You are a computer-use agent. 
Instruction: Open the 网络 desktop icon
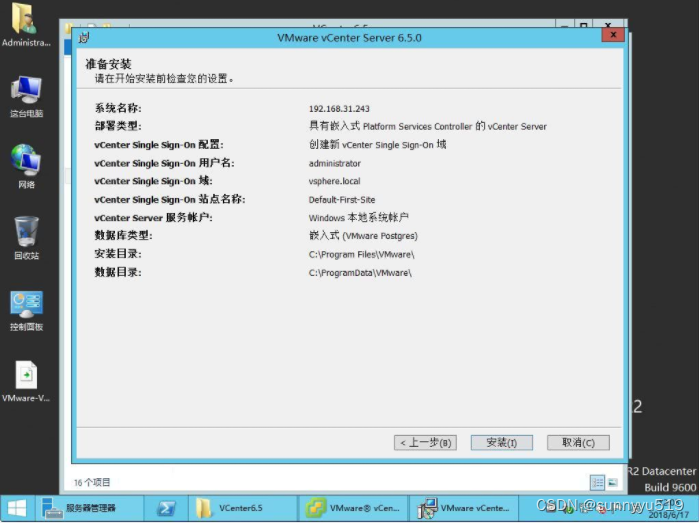(x=26, y=166)
